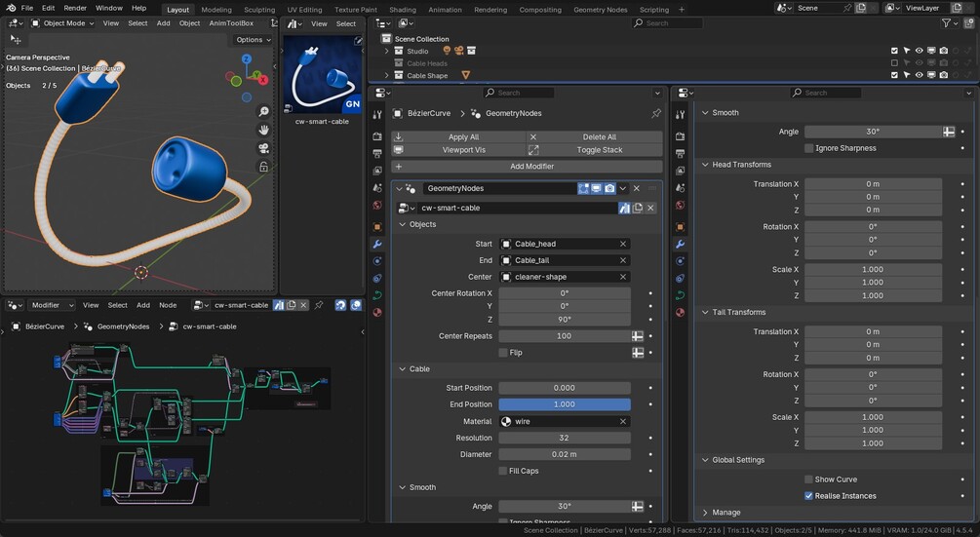Toggle camera view icon in viewport
The height and width of the screenshot is (537, 980).
263,148
